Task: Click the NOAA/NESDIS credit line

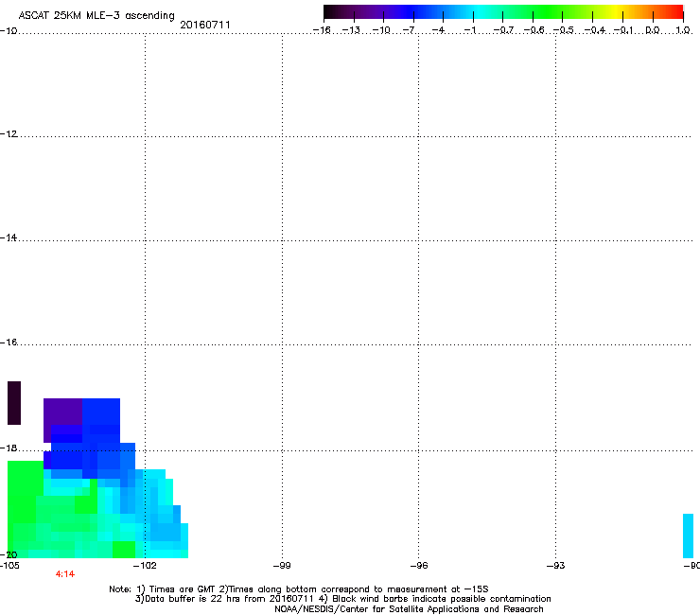Action: pos(409,609)
